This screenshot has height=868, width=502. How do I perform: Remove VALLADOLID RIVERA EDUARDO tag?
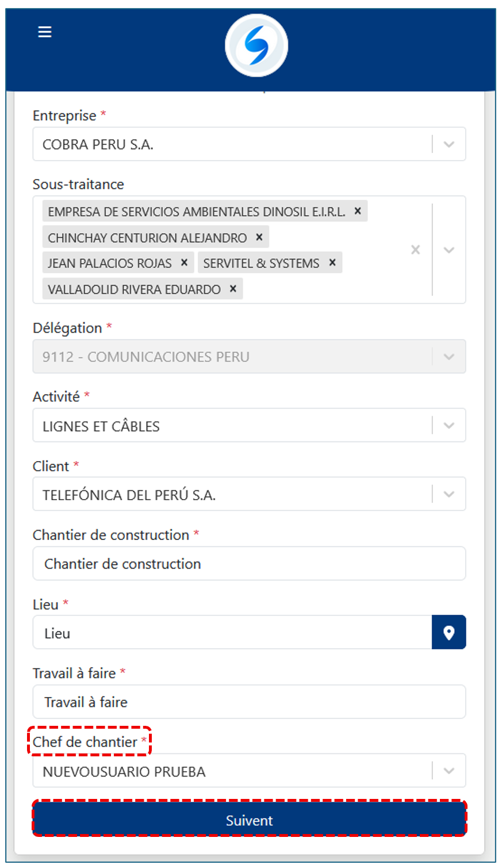[233, 289]
